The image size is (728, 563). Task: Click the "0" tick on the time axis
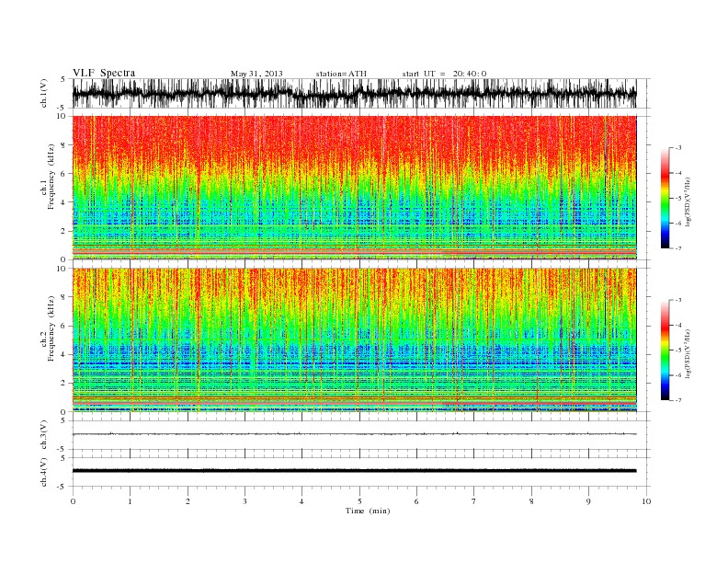[73, 501]
